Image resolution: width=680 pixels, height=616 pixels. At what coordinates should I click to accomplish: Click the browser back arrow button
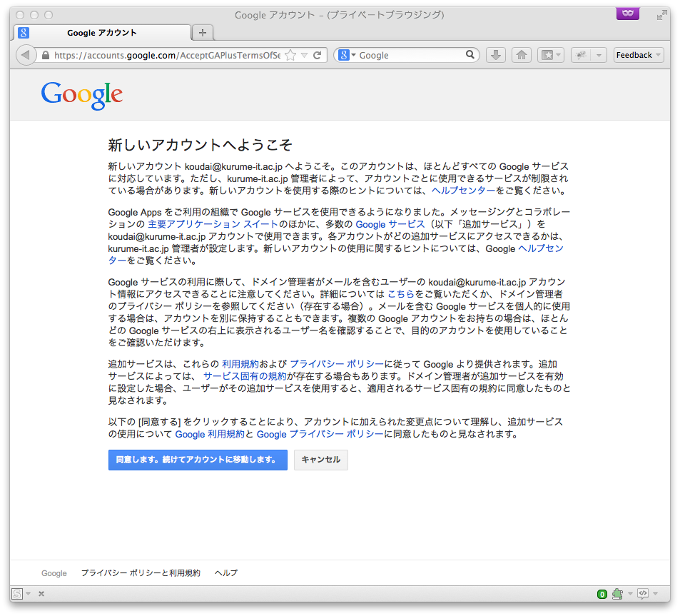(26, 55)
